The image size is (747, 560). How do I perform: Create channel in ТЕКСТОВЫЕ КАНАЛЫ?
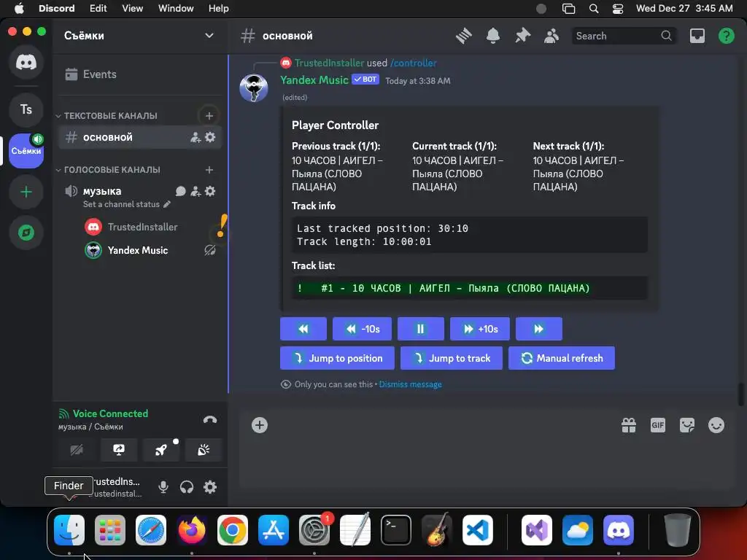209,116
